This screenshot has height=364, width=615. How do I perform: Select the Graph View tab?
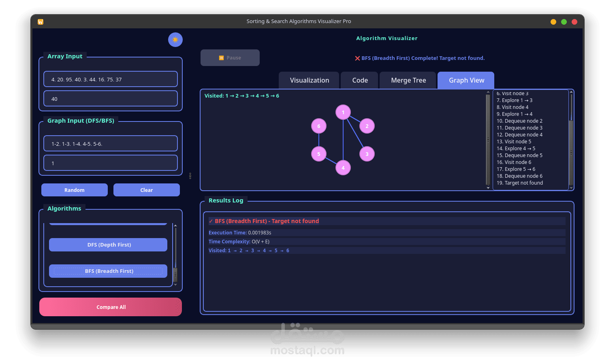(x=466, y=80)
